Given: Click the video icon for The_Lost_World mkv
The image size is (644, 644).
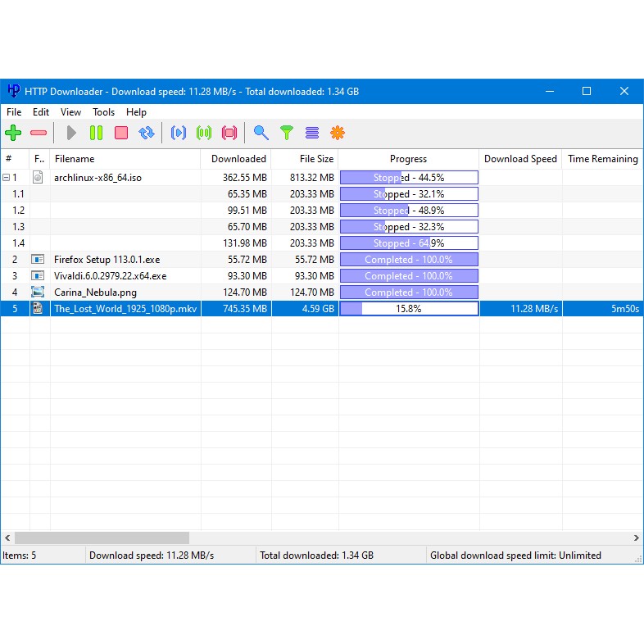Looking at the screenshot, I should [38, 308].
